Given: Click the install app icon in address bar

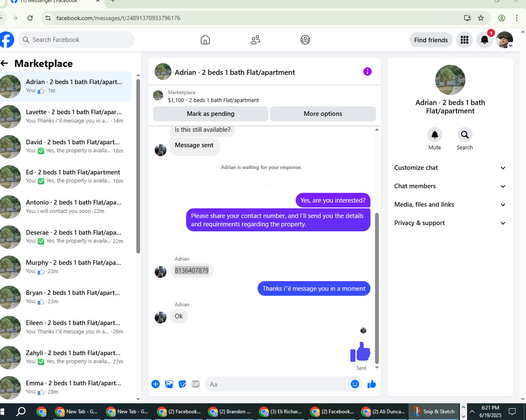Looking at the screenshot, I should click(x=467, y=18).
